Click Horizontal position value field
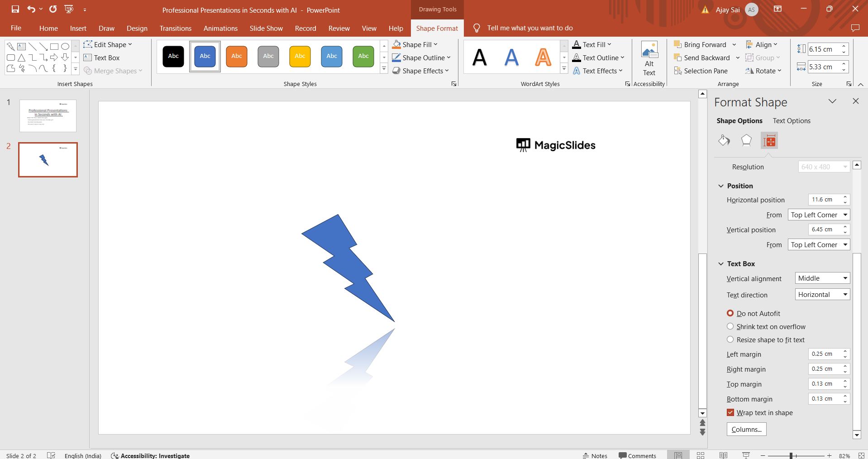The height and width of the screenshot is (459, 868). pos(825,199)
